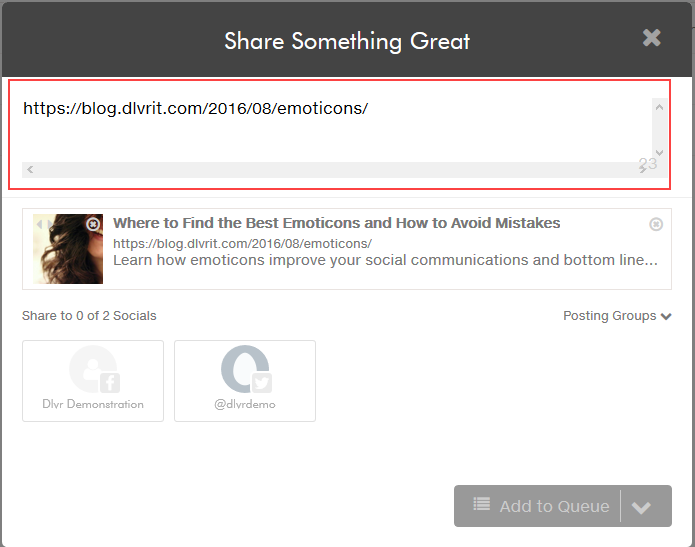
Task: Dismiss the emoticons link preview card
Action: 656,224
